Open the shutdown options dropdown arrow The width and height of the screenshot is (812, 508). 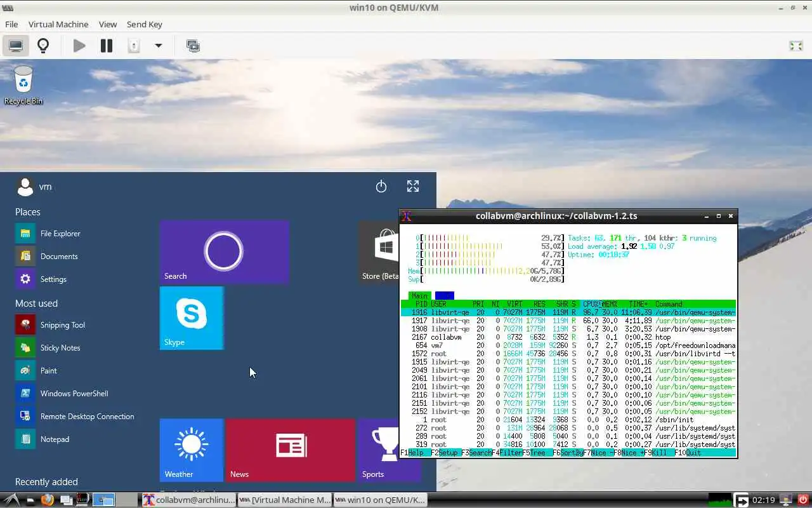tap(159, 46)
